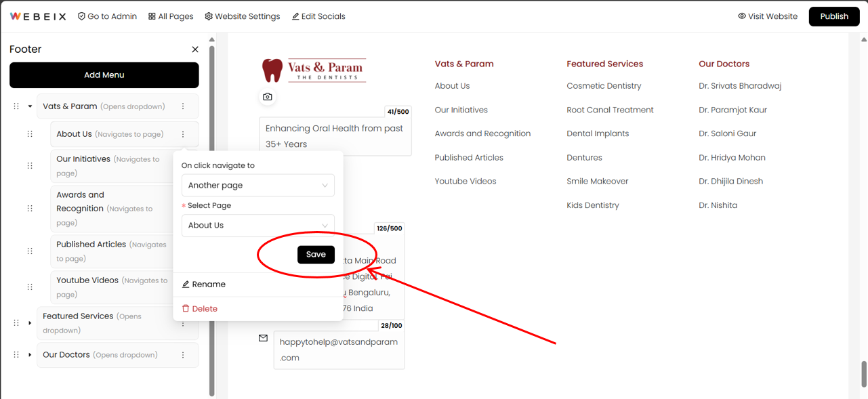868x399 pixels.
Task: Click About Us link in footer preview
Action: point(452,86)
